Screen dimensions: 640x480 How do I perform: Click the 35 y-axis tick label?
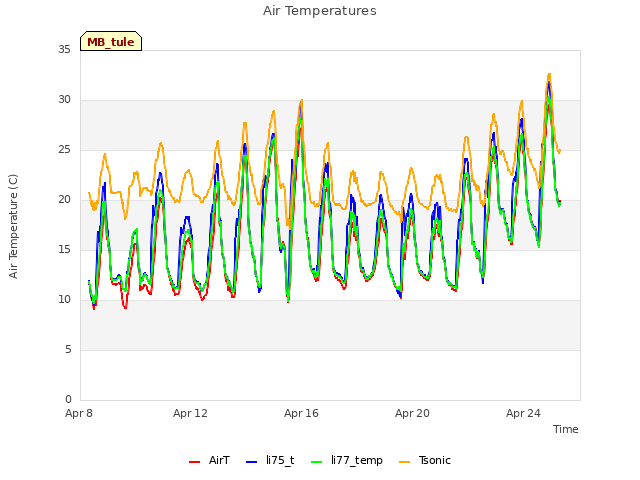pos(64,49)
